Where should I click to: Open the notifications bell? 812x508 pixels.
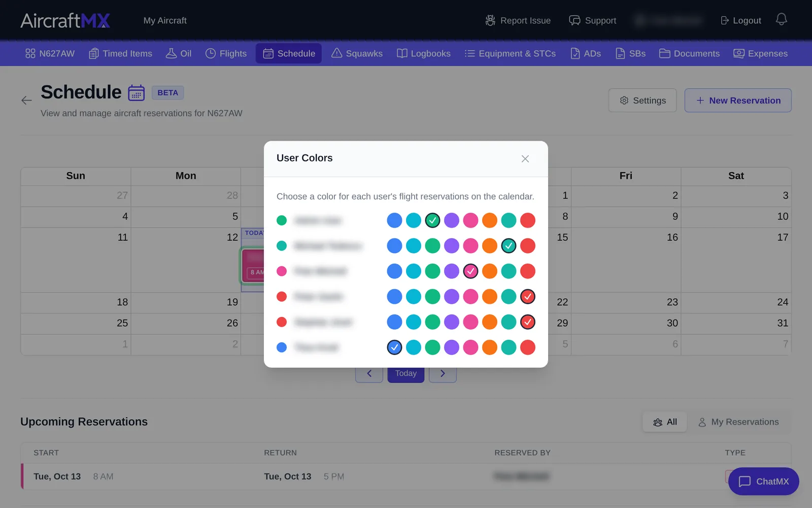click(x=781, y=19)
